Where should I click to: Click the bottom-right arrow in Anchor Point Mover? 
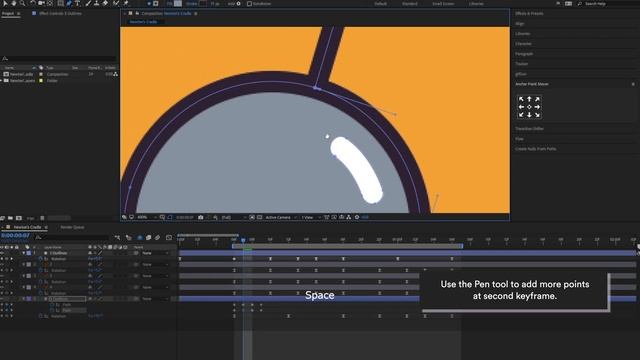[x=538, y=115]
